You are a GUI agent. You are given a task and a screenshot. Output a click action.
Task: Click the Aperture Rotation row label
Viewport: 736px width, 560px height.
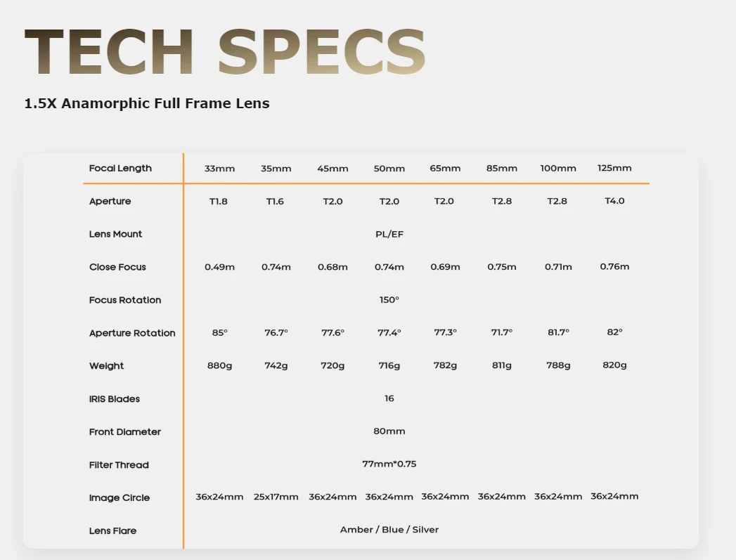132,333
